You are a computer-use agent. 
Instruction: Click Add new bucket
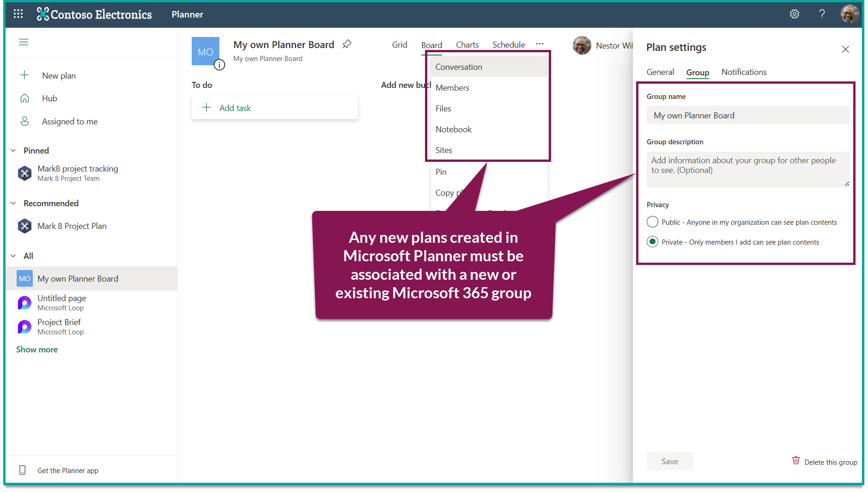[406, 85]
